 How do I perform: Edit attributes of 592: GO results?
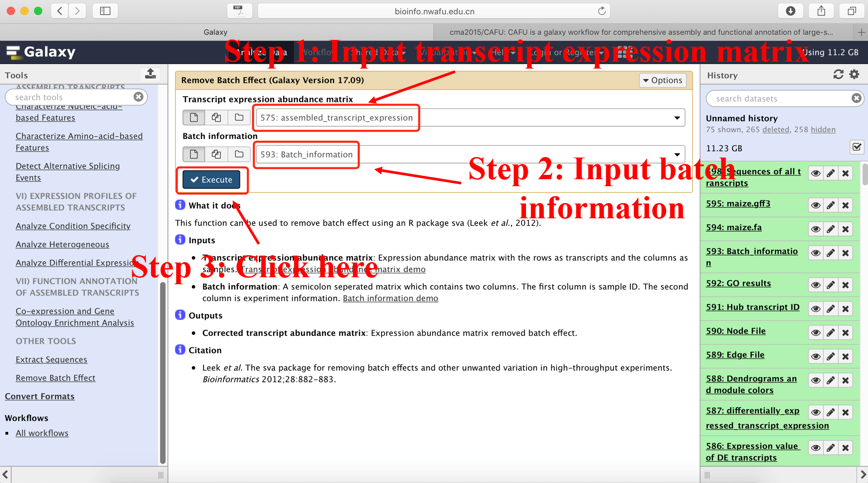click(831, 285)
